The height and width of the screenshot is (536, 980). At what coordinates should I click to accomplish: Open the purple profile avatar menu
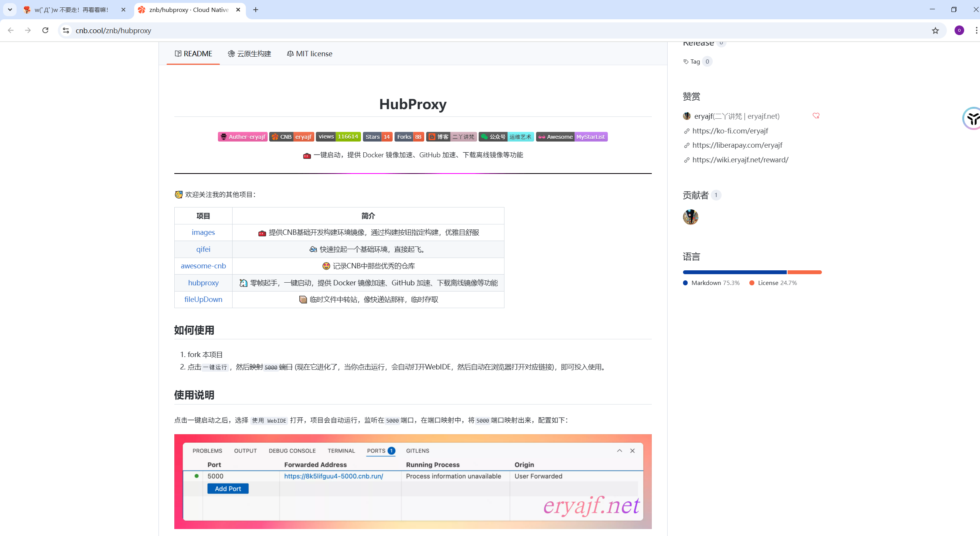[x=959, y=30]
